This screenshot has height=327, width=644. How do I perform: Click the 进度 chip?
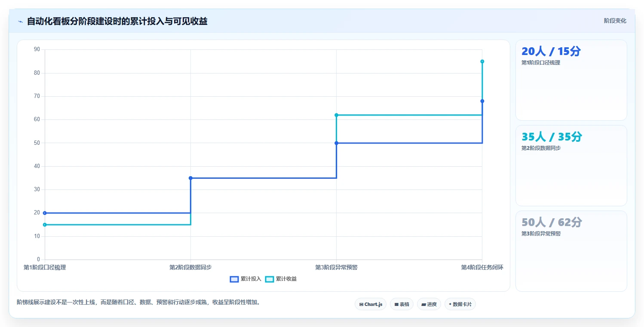click(429, 304)
